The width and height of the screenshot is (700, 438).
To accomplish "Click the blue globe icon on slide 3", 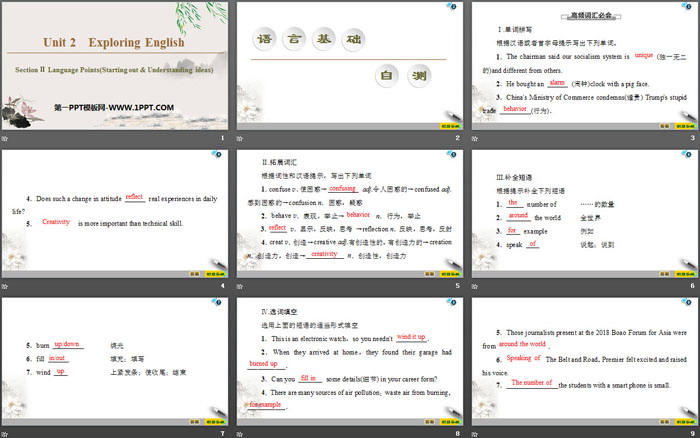I will click(x=687, y=6).
